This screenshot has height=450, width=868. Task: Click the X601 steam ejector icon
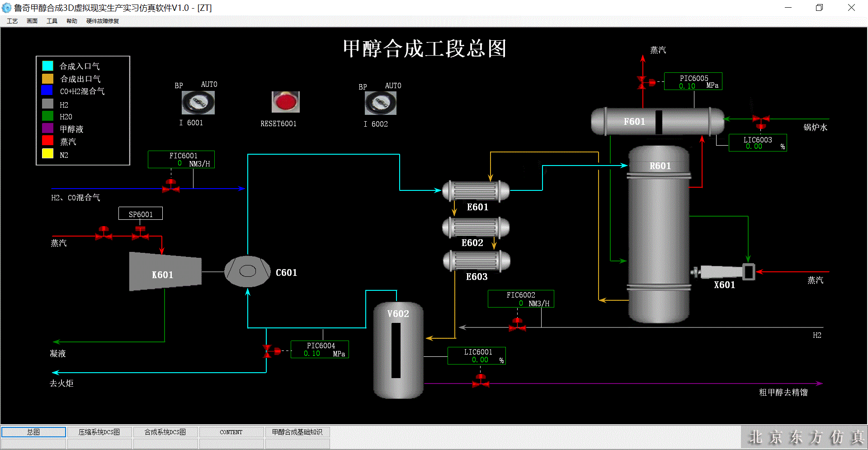723,272
